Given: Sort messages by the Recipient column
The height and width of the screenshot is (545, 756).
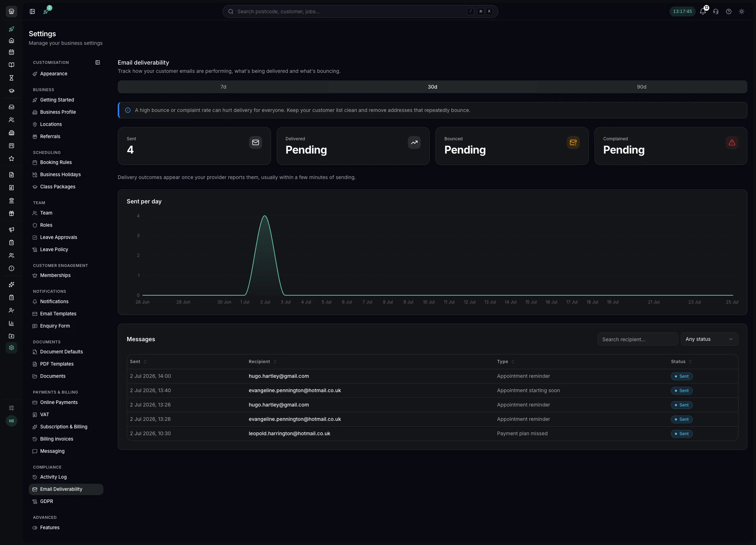Looking at the screenshot, I should (262, 362).
